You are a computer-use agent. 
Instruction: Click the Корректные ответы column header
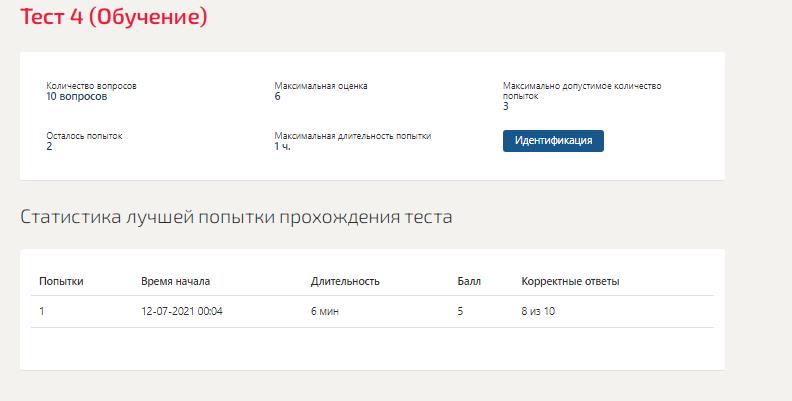[x=570, y=281]
